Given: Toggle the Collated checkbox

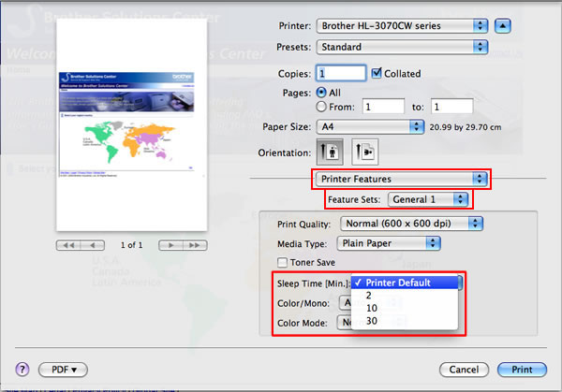Looking at the screenshot, I should 377,73.
